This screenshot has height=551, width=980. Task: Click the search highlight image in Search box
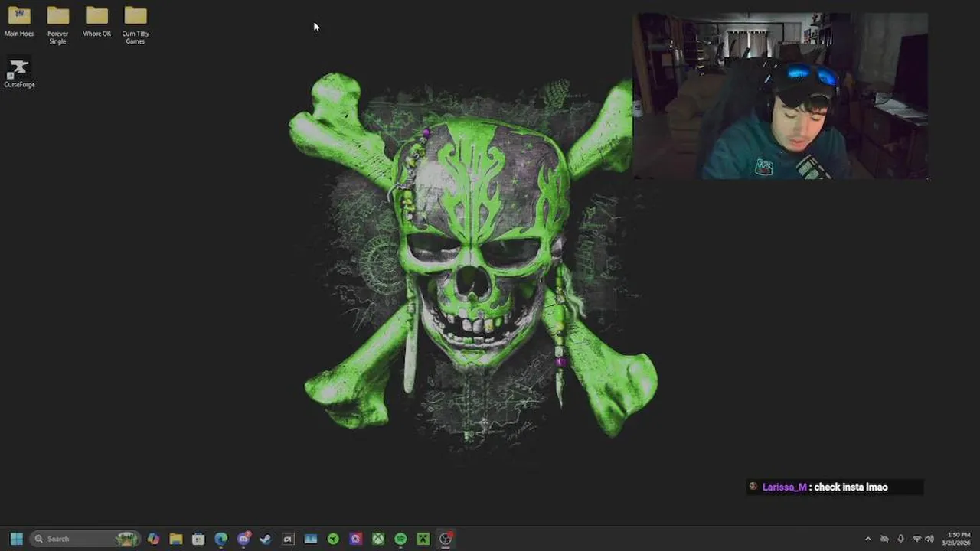[x=126, y=539]
